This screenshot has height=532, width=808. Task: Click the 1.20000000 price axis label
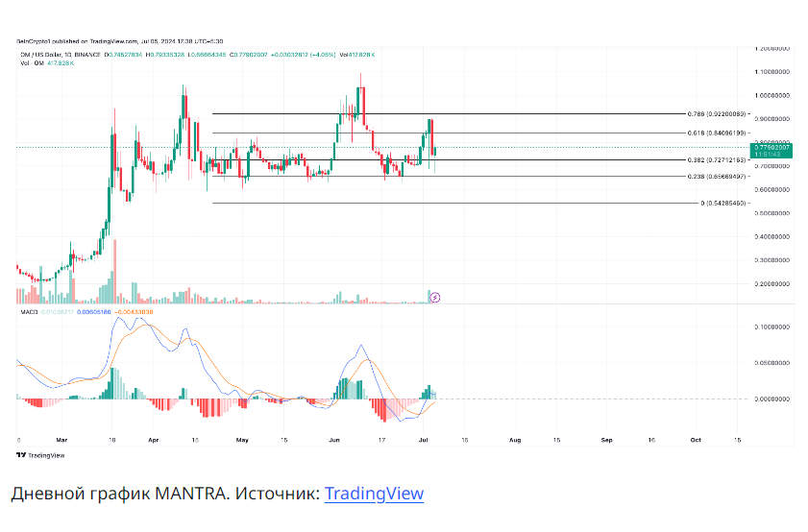771,48
